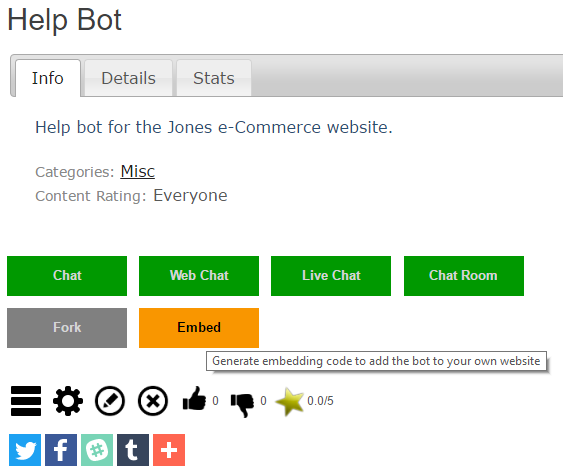Click the orange Embed button

pyautogui.click(x=199, y=328)
